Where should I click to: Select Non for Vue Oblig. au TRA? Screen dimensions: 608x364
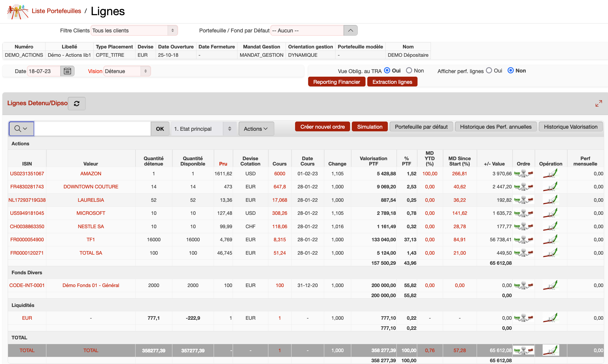pyautogui.click(x=409, y=70)
